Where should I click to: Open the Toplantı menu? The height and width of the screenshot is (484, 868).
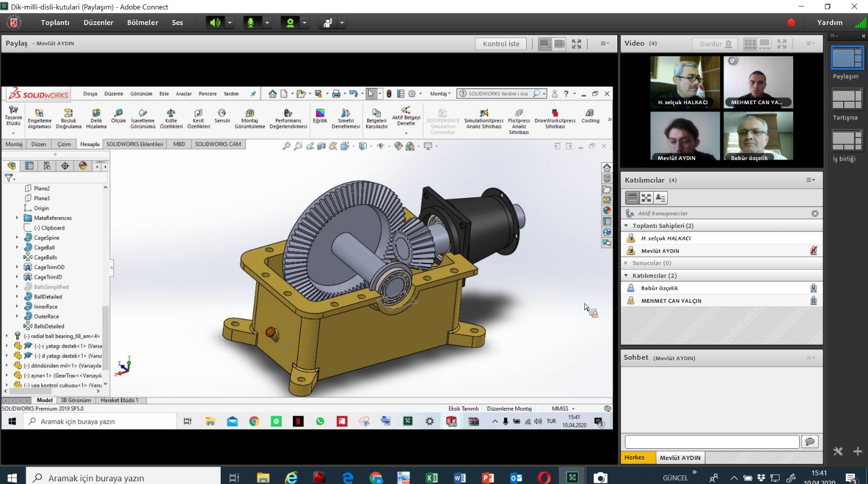[x=55, y=23]
